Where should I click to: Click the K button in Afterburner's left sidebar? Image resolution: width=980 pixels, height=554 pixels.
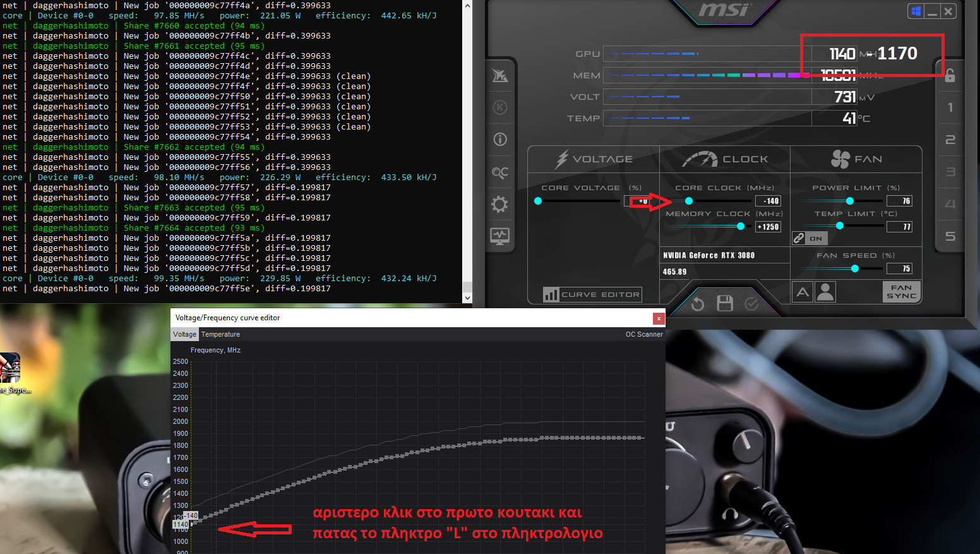pos(500,107)
